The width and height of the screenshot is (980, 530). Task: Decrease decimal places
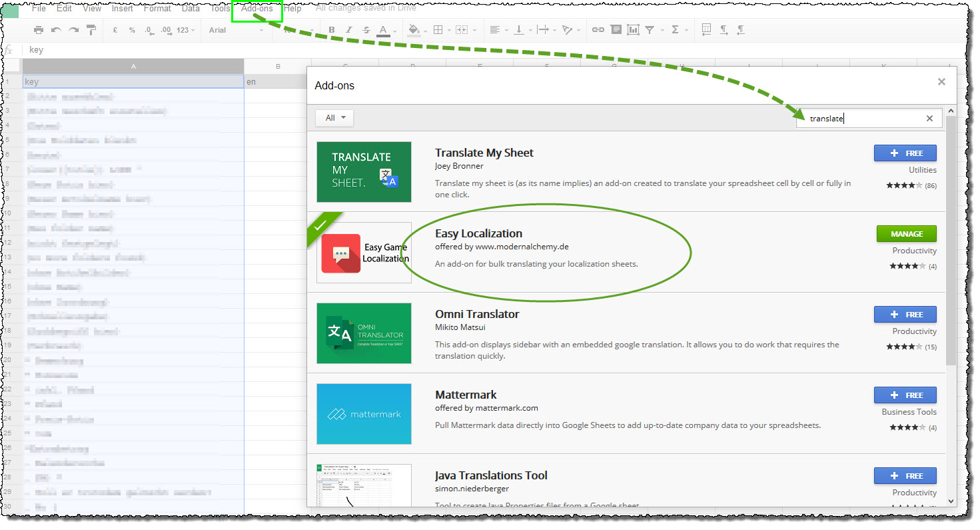[x=149, y=30]
